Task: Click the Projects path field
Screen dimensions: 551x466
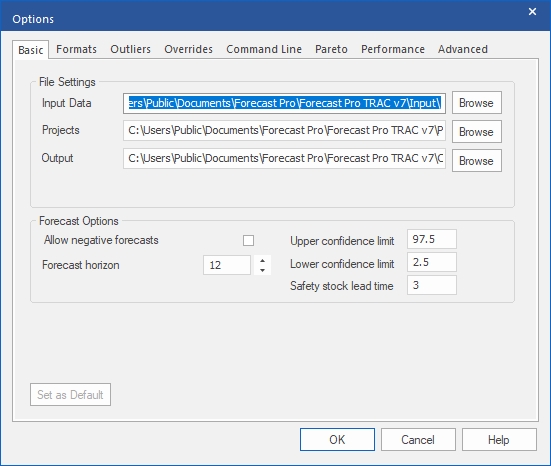Action: [x=284, y=130]
